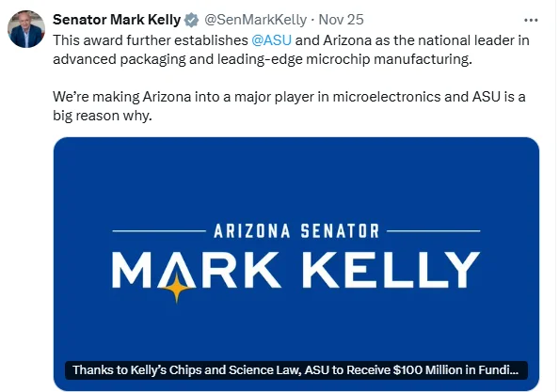Click the large 'KELLY' word in the logo
The height and width of the screenshot is (392, 559).
(391, 270)
